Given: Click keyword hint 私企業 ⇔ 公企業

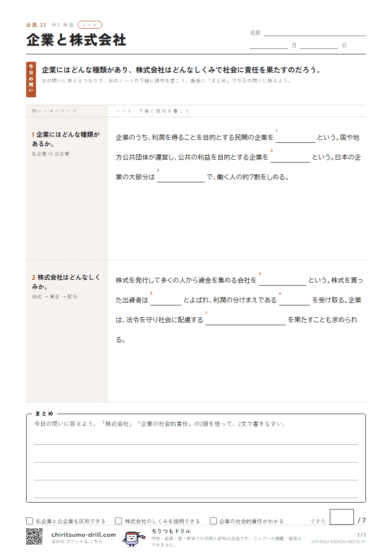Looking at the screenshot, I should [x=50, y=154].
